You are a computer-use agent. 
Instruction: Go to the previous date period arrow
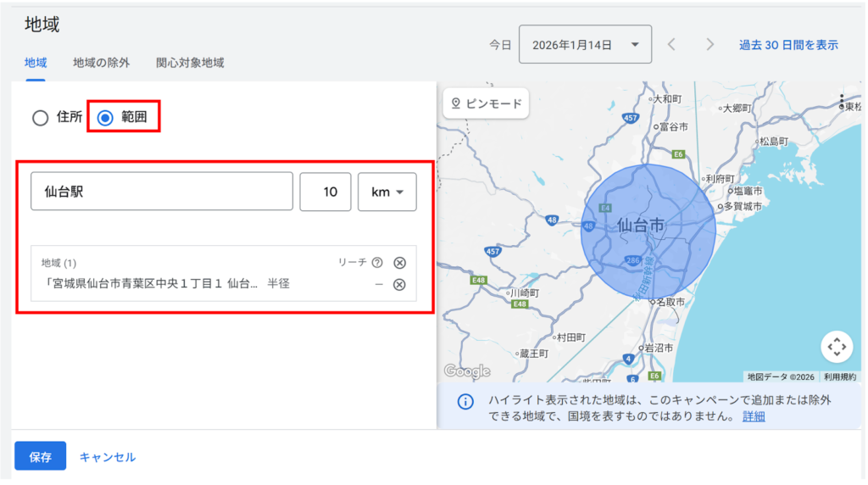(671, 44)
